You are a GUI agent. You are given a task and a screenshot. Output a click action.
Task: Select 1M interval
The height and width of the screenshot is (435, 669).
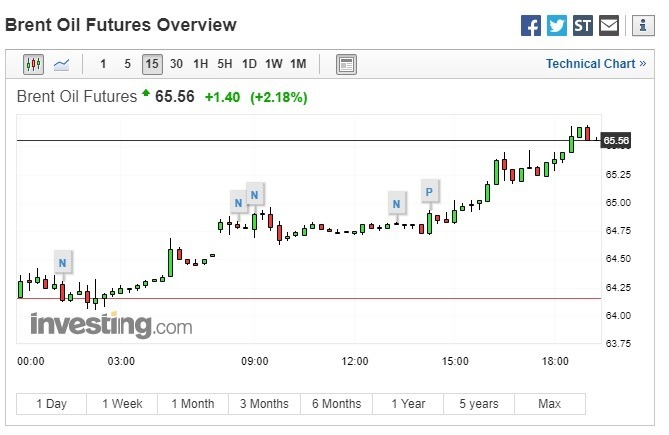click(298, 64)
